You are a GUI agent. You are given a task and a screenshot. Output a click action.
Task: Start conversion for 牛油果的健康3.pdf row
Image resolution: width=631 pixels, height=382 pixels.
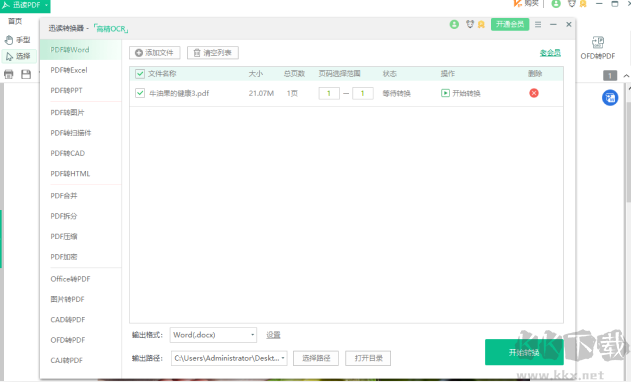(461, 93)
